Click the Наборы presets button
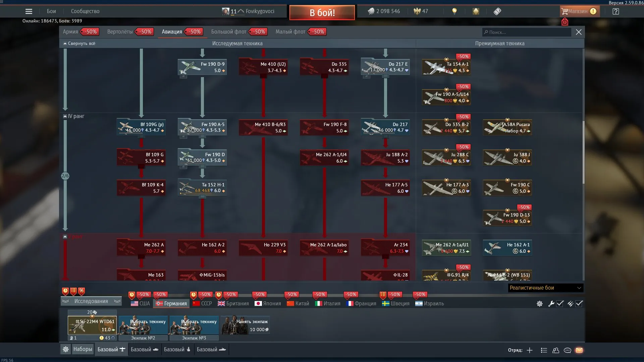The image size is (644, 362). coord(83,349)
